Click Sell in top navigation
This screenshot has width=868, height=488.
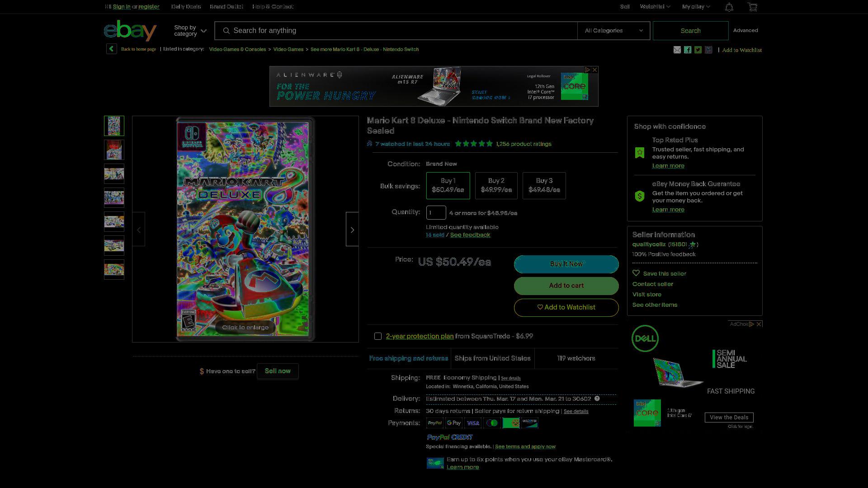click(625, 7)
